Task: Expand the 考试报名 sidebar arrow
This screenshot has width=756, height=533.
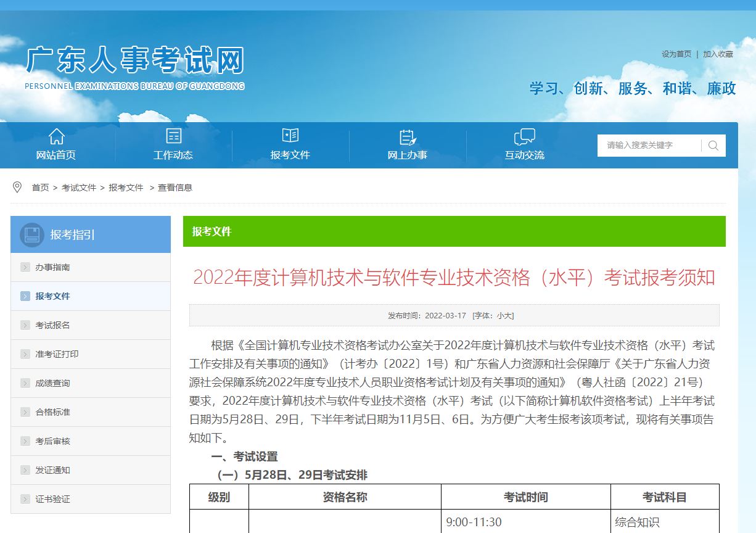Action: tap(25, 325)
